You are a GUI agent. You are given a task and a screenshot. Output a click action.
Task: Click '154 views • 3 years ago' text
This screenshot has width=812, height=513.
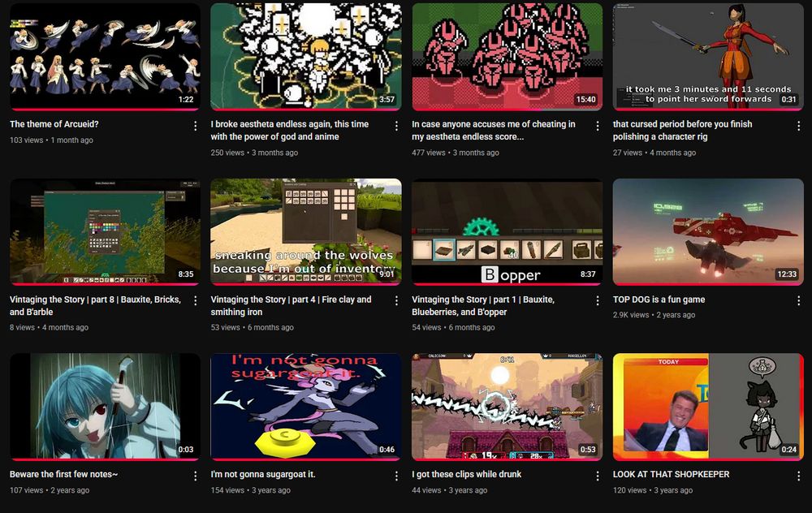click(251, 490)
